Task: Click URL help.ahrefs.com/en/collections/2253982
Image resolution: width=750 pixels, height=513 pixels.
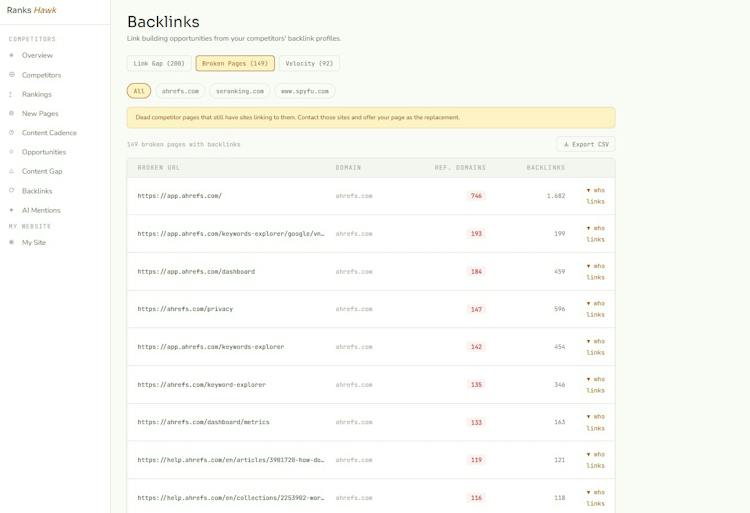Action: pos(231,497)
